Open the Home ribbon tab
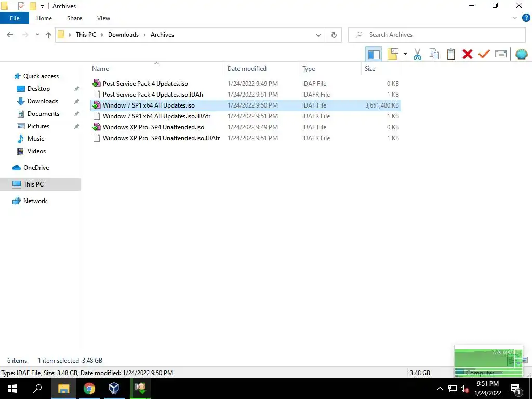This screenshot has height=399, width=532. coord(44,18)
